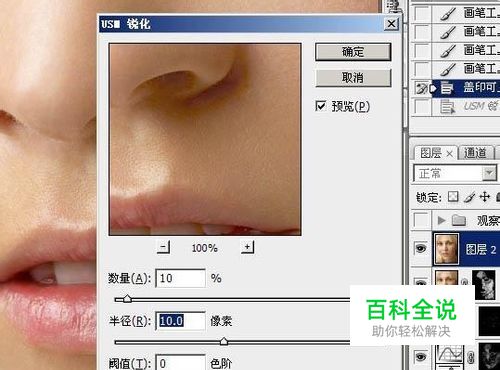Select the face thumbnail of the layer below 图层 2
500x370 pixels.
446,278
